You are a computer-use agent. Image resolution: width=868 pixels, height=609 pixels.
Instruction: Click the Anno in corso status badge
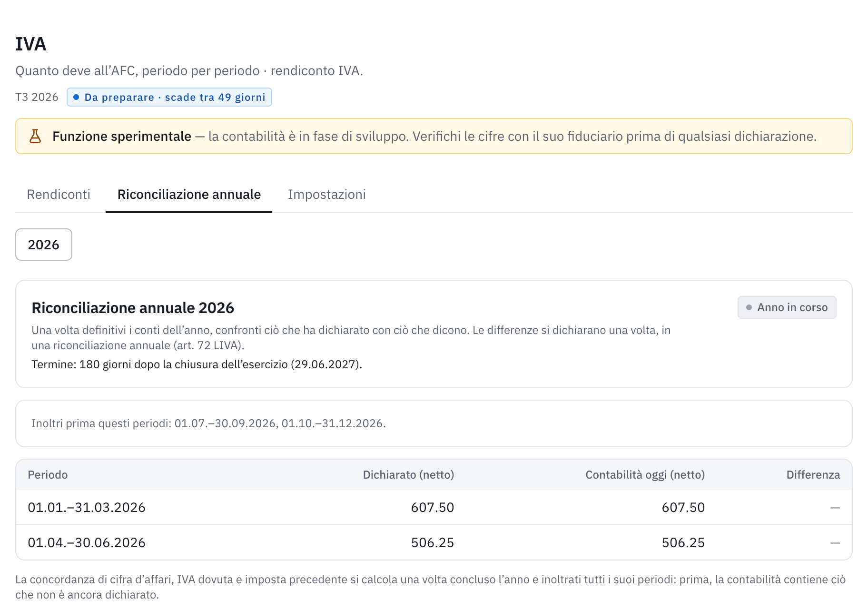(787, 307)
